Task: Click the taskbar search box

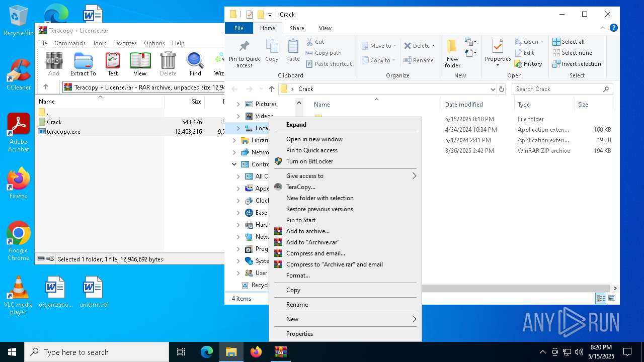Action: click(97, 352)
